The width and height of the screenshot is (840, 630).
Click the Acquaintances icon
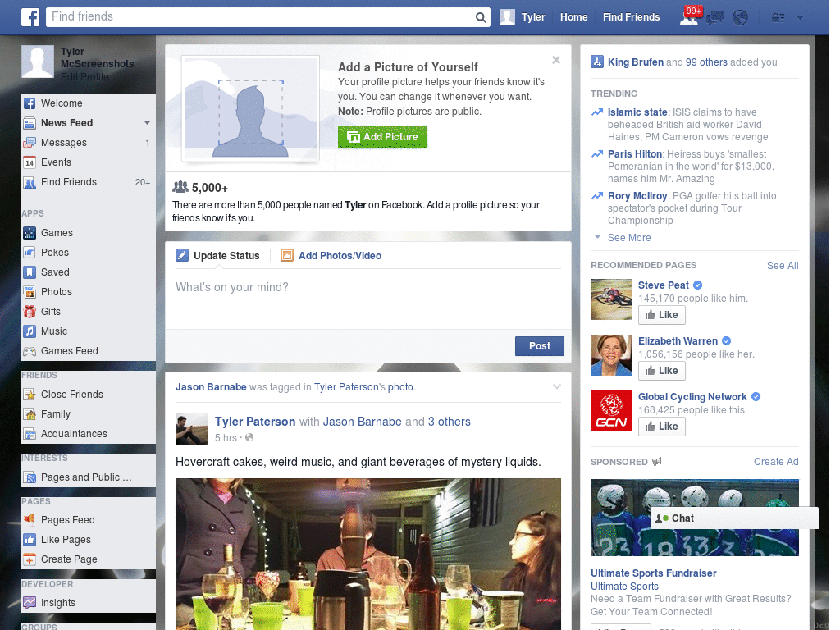click(x=30, y=434)
